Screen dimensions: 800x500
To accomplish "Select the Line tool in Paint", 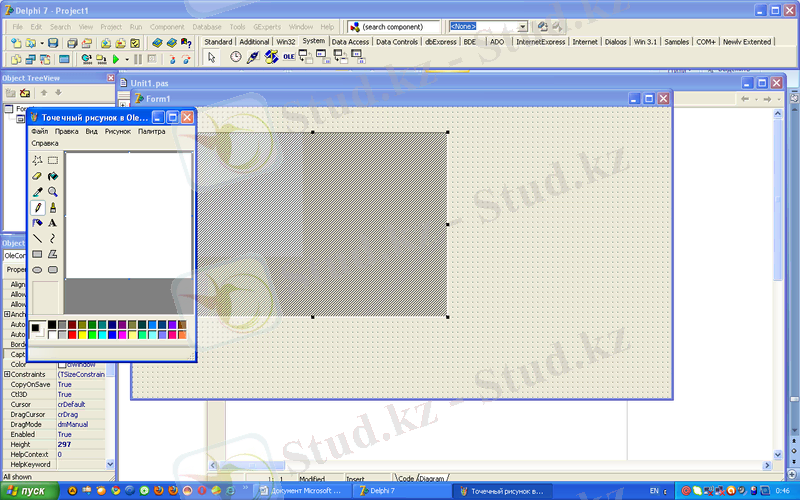I will click(x=37, y=238).
